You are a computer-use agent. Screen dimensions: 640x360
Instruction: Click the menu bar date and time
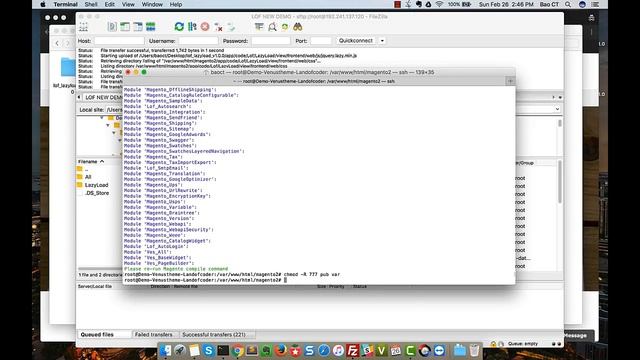pos(506,4)
